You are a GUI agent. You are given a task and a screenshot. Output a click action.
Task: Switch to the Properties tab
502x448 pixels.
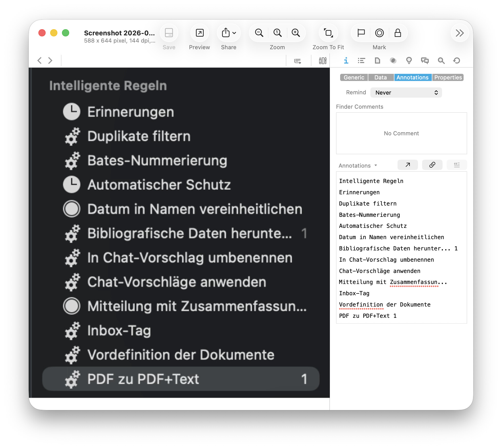(x=448, y=77)
